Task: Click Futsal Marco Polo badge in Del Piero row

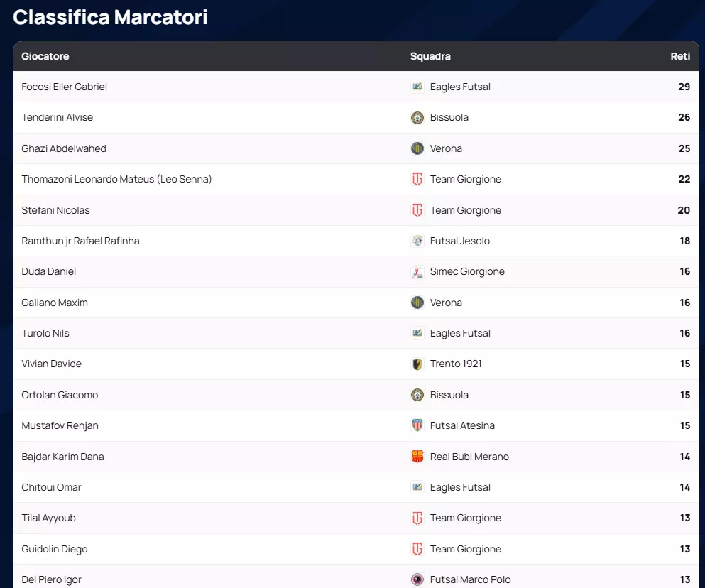Action: pos(417,579)
